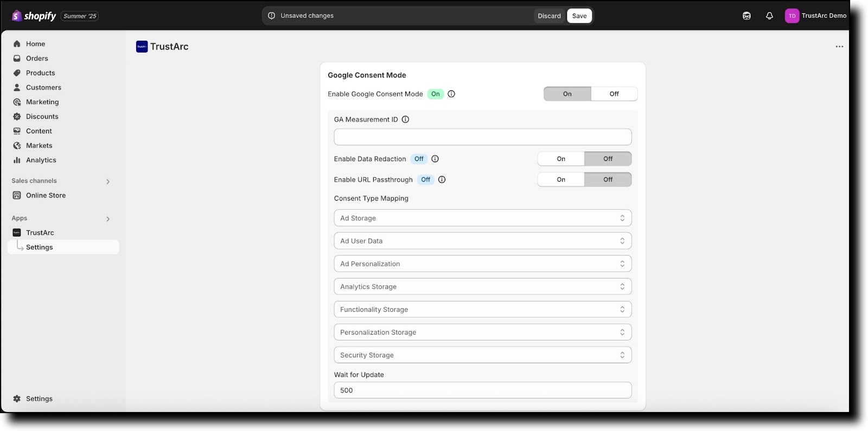Set Enable URL Passthrough to On
This screenshot has height=431, width=868.
[x=561, y=179]
